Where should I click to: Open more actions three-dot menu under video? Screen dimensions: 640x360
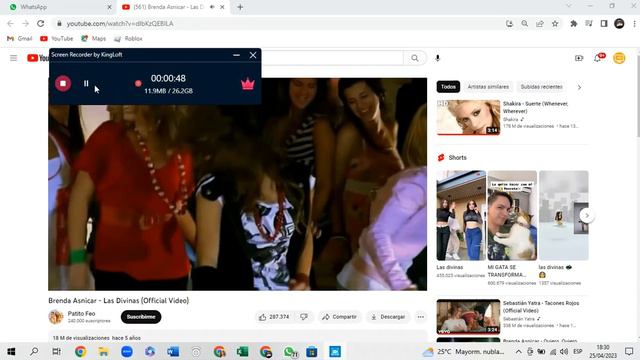[420, 317]
